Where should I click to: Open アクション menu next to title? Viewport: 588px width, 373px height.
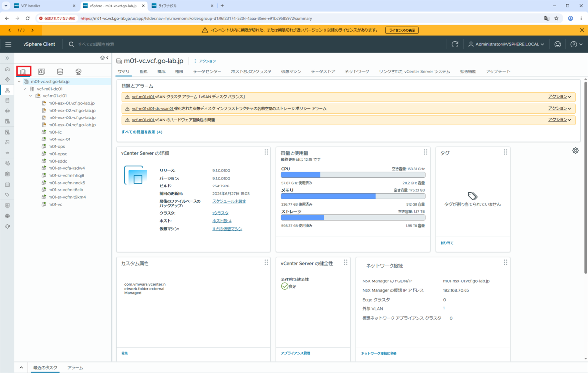tap(205, 61)
